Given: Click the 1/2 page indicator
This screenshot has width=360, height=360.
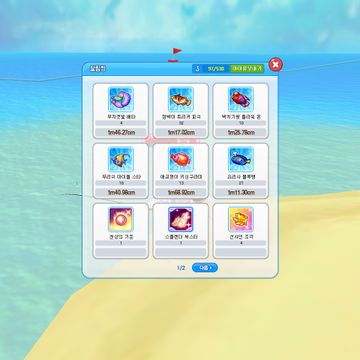Looking at the screenshot, I should click(181, 268).
